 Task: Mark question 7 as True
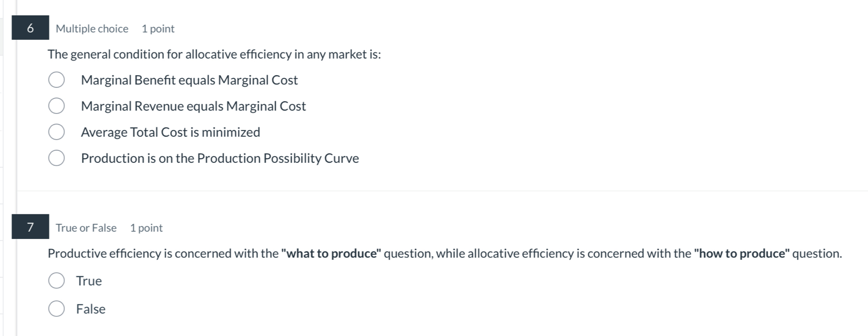pyautogui.click(x=56, y=281)
